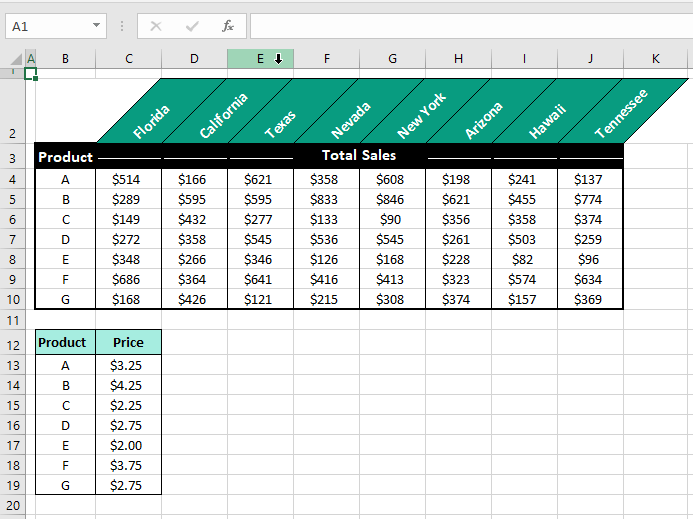Click the Tennessee angled header cell
693x519 pixels.
click(621, 113)
